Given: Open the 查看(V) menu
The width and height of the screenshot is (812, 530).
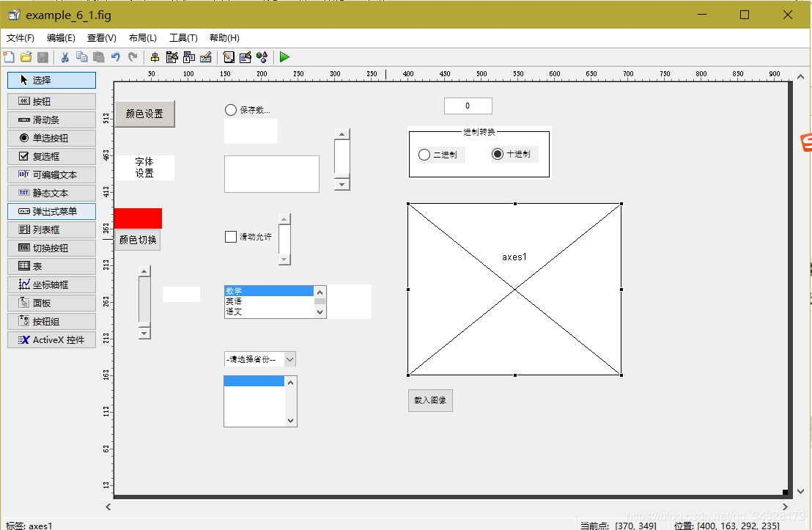Looking at the screenshot, I should coord(101,38).
